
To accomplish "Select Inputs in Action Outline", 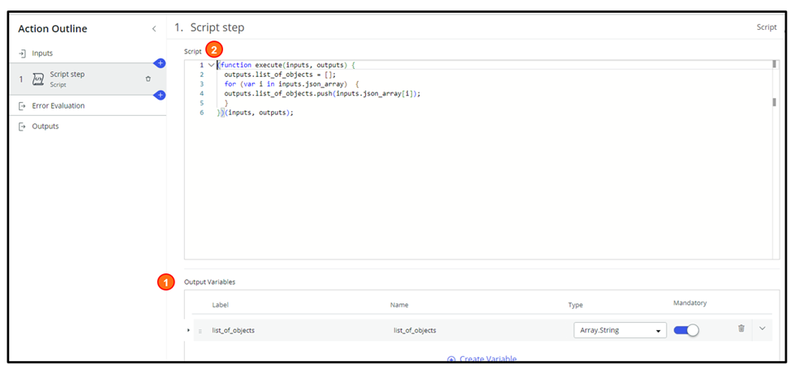I will pos(42,53).
